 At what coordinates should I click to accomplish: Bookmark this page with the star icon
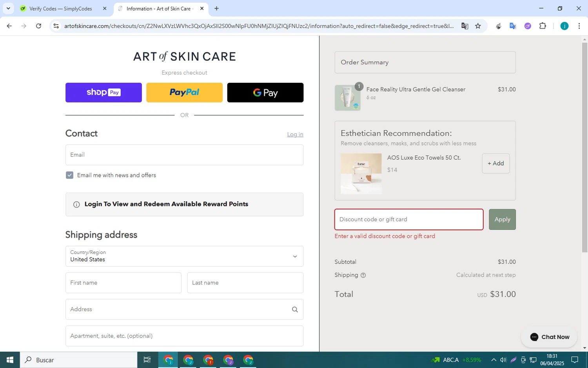click(478, 26)
